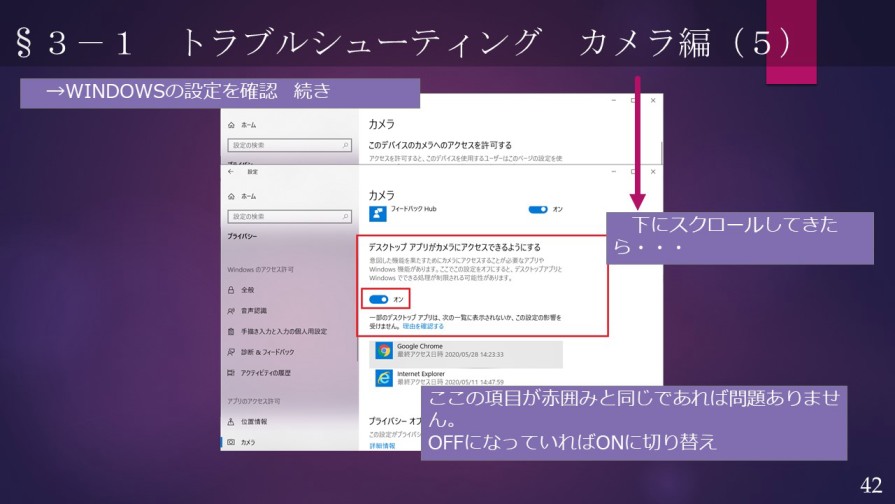895x504 pixels.
Task: Go to ホーム in the rear Settings window
Action: pos(248,126)
